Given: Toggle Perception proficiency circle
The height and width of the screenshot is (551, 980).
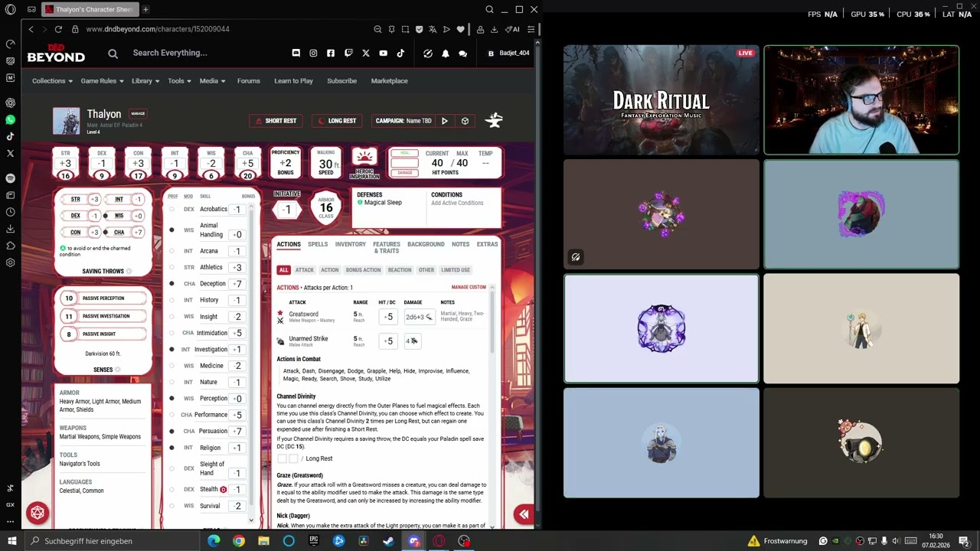Looking at the screenshot, I should tap(171, 398).
